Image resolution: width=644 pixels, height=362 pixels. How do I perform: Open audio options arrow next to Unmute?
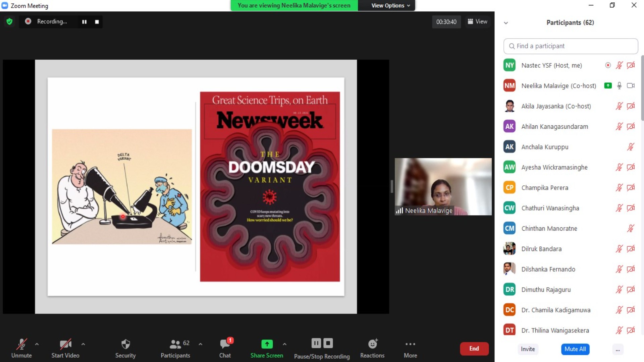pos(37,344)
